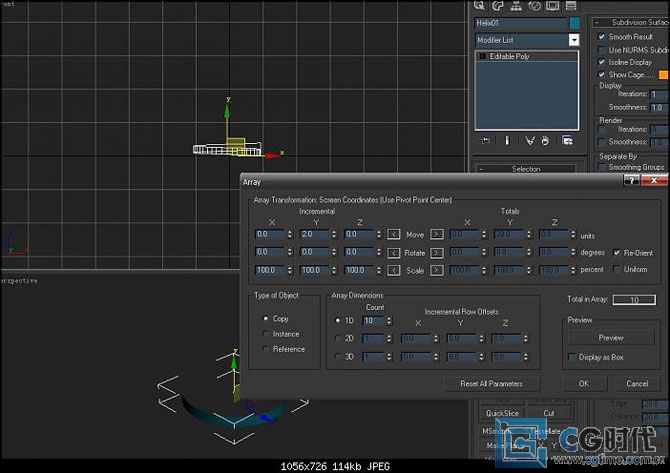The width and height of the screenshot is (670, 473).
Task: Click Incremental Move Y value field
Action: 314,234
